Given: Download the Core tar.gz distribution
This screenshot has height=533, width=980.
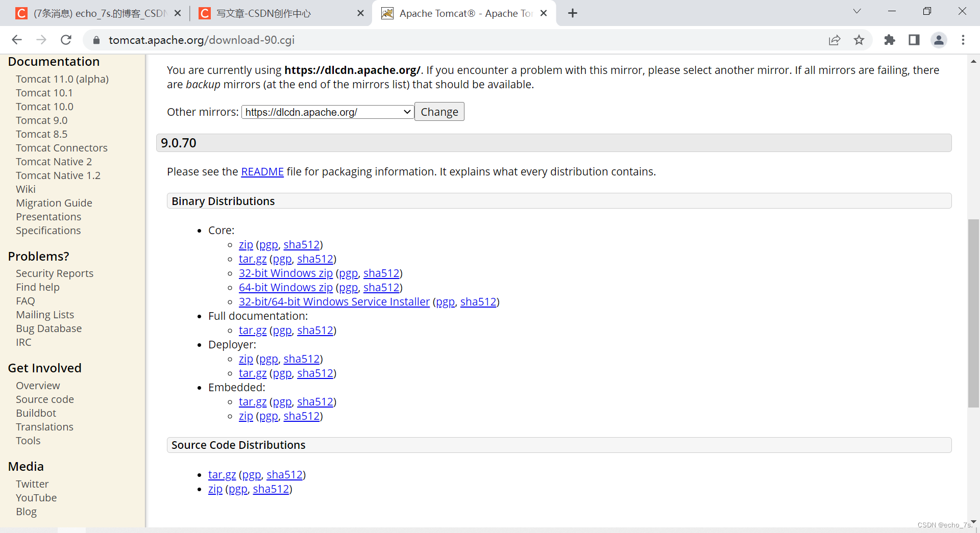Looking at the screenshot, I should pyautogui.click(x=253, y=259).
